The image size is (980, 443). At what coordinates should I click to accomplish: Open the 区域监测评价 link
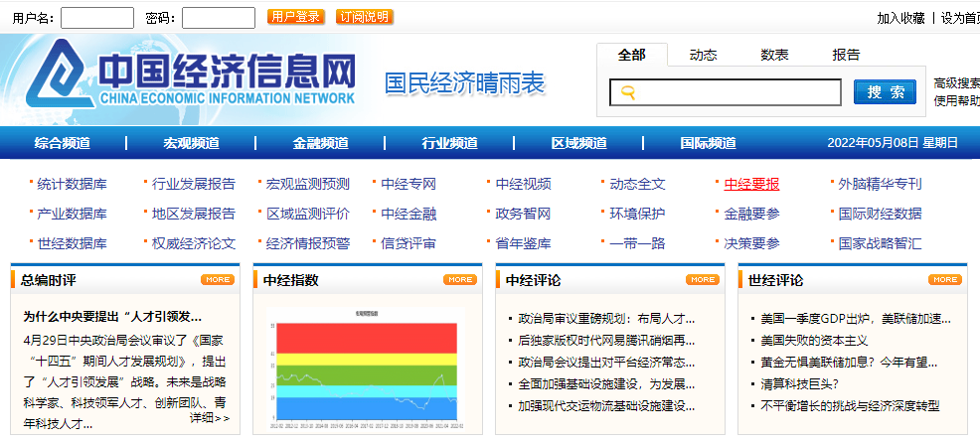click(308, 214)
